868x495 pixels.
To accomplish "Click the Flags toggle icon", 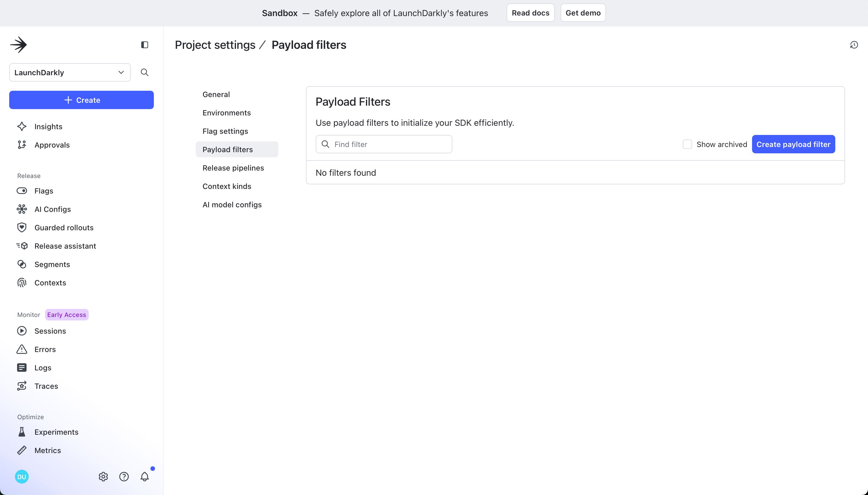I will click(22, 191).
